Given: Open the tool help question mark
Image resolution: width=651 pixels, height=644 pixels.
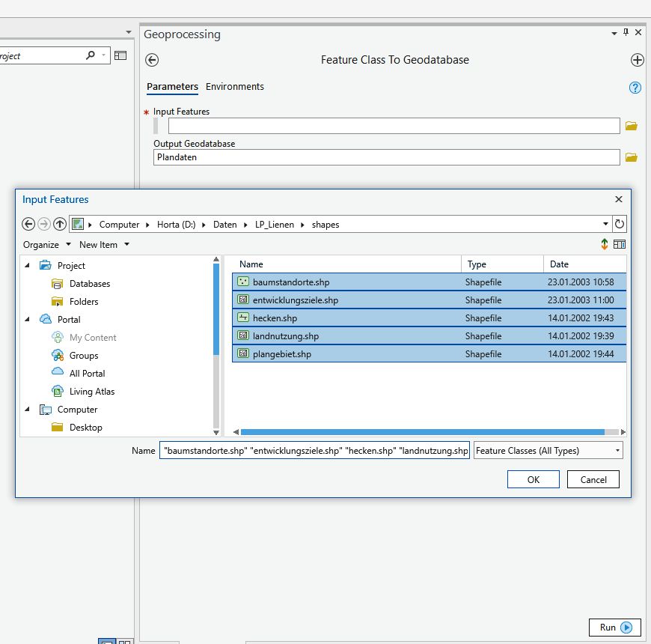Looking at the screenshot, I should (635, 88).
